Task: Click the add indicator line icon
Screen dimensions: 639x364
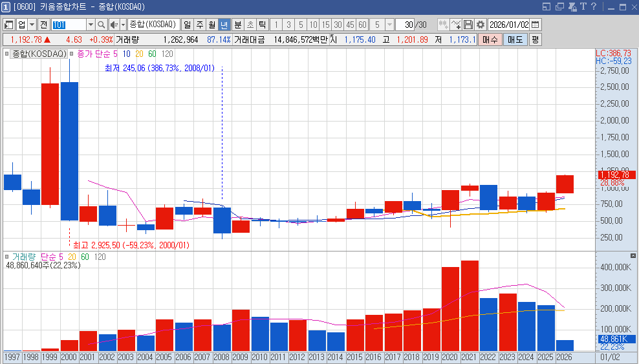Action: [x=456, y=25]
